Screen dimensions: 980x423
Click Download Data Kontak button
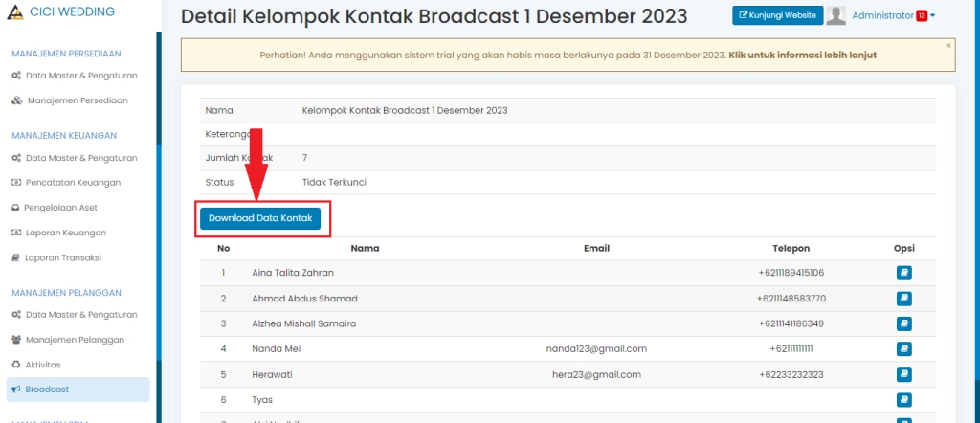coord(260,219)
